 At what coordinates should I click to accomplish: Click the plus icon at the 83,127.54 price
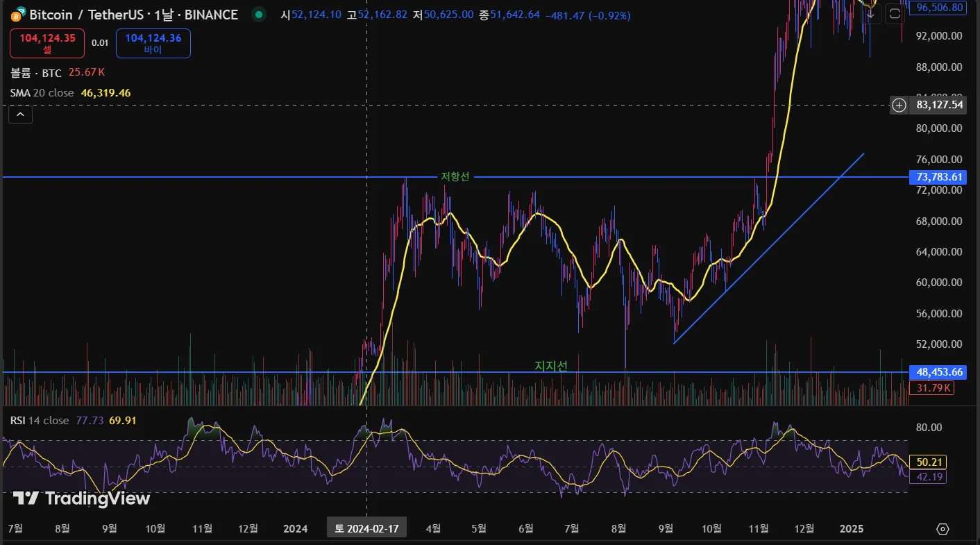(x=899, y=105)
